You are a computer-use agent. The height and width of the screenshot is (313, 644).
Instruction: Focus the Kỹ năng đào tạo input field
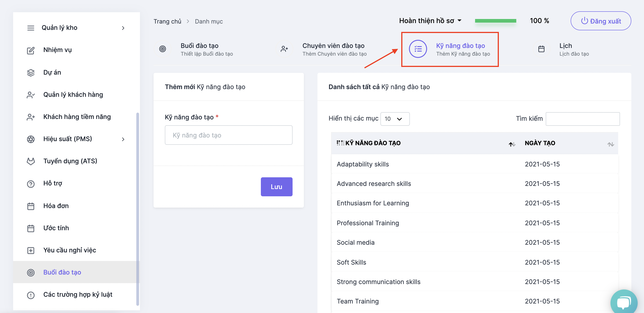coord(228,135)
